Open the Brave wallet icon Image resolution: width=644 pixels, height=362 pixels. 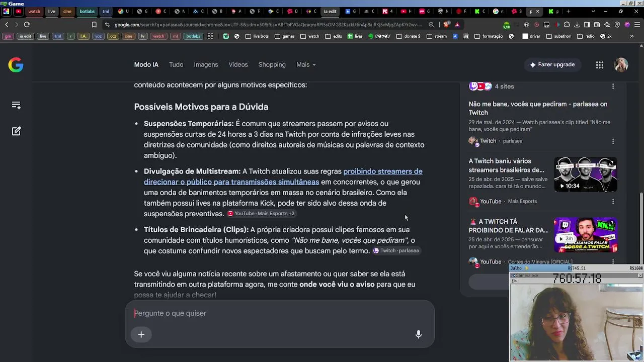[x=597, y=24]
